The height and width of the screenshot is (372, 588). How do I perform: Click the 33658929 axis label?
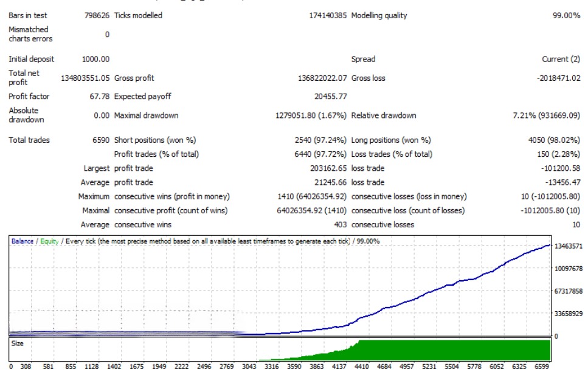(569, 314)
